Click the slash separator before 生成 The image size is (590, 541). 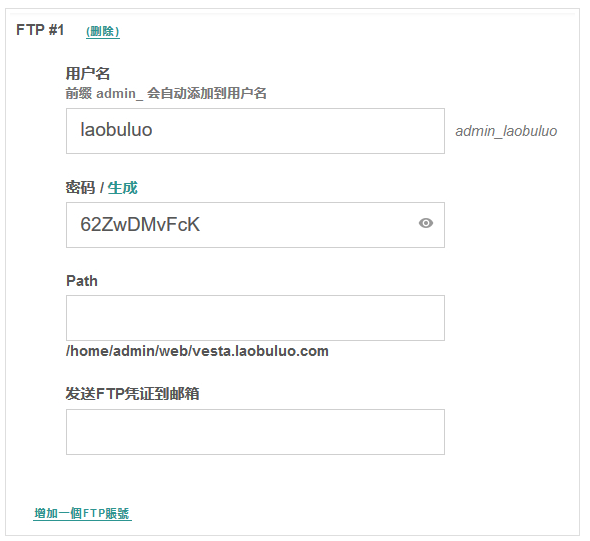click(102, 188)
